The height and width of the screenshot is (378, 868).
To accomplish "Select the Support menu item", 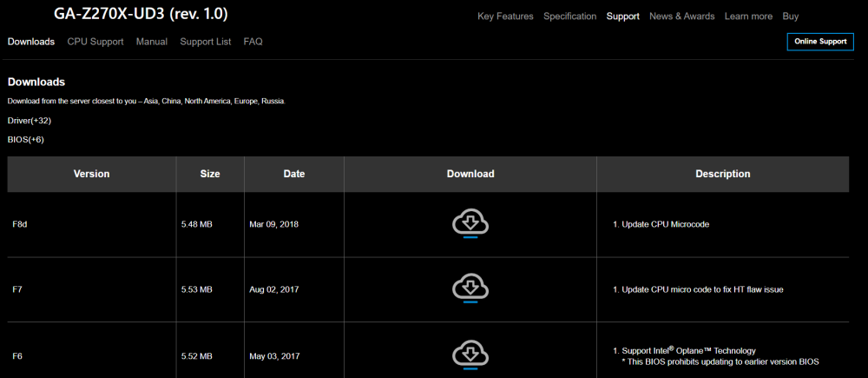I will pos(622,17).
